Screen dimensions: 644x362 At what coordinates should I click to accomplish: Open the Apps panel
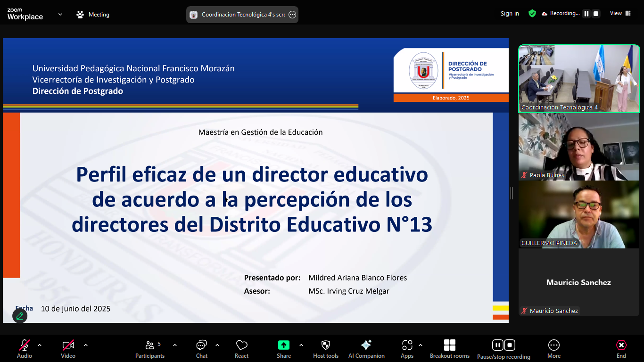pyautogui.click(x=407, y=349)
